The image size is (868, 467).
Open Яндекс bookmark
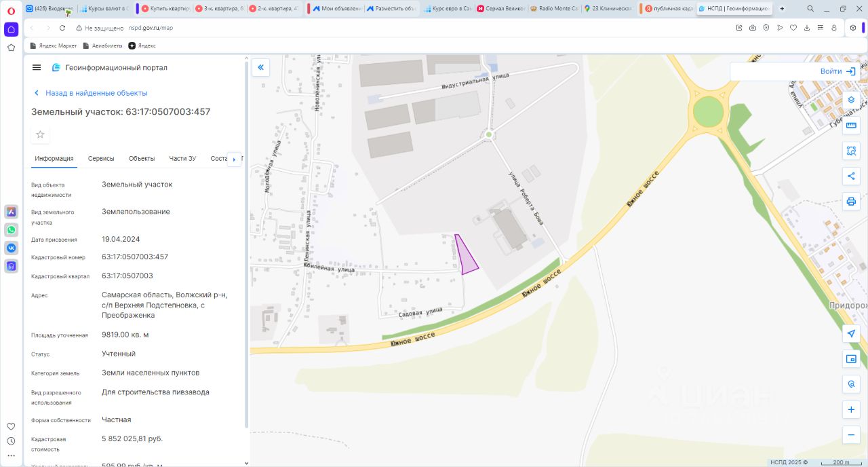(x=142, y=45)
